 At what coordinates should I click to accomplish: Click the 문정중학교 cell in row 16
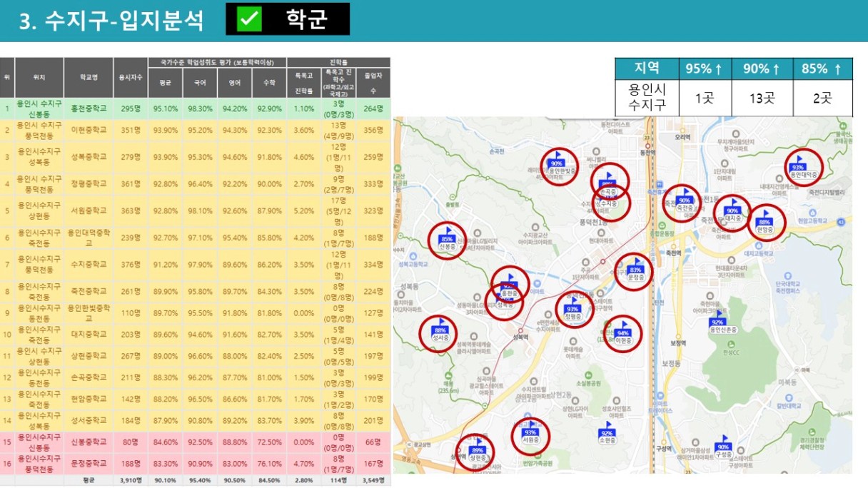[89, 464]
